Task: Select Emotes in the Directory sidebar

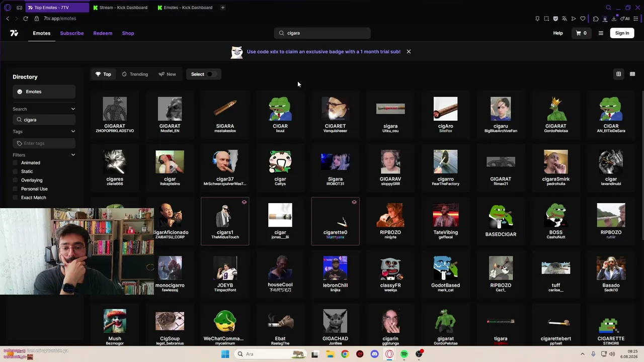Action: click(x=44, y=92)
